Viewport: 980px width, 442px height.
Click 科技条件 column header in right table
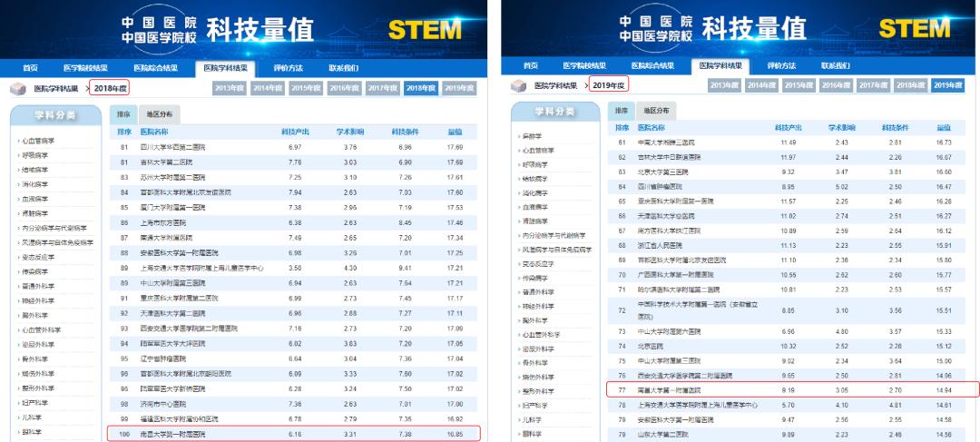(894, 128)
